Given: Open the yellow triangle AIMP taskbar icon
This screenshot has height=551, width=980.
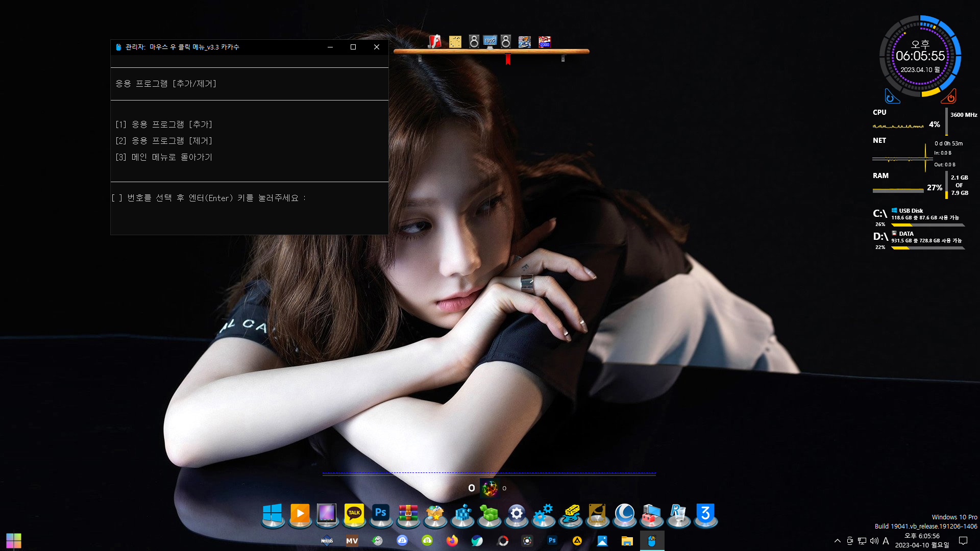Looking at the screenshot, I should coord(577,541).
